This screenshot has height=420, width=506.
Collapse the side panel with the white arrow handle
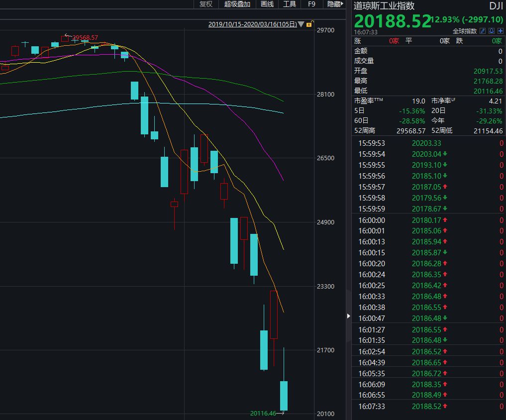(x=348, y=315)
